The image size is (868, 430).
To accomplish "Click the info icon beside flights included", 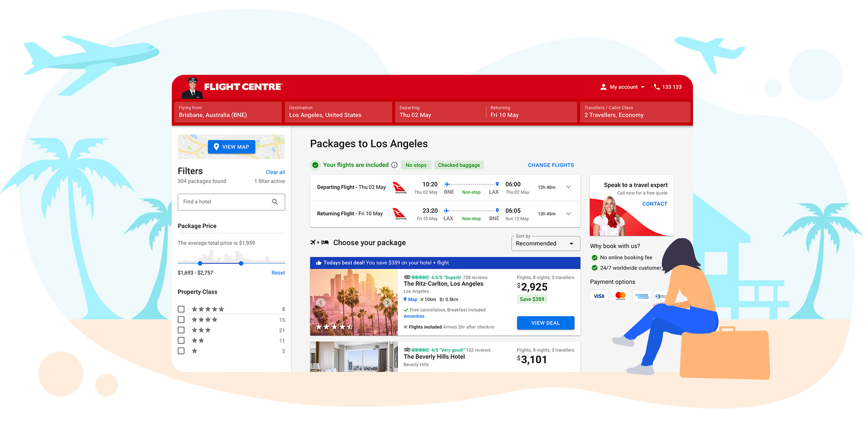I will click(x=394, y=165).
